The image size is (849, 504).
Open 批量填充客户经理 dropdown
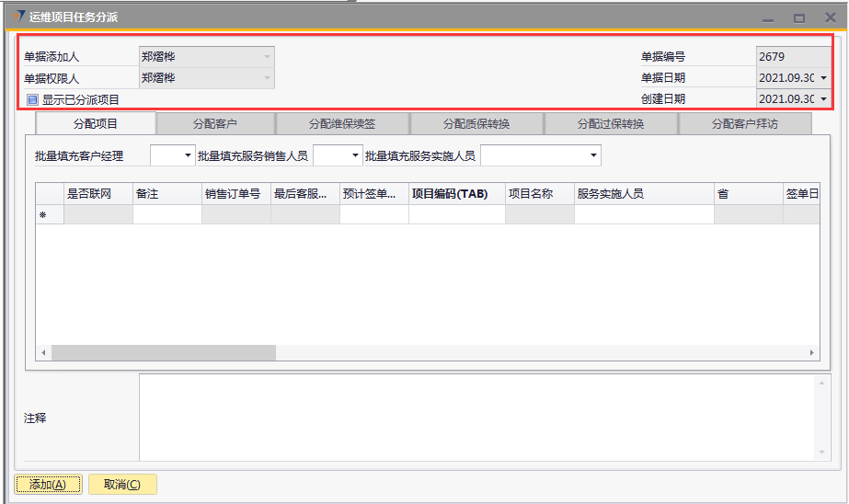click(189, 156)
